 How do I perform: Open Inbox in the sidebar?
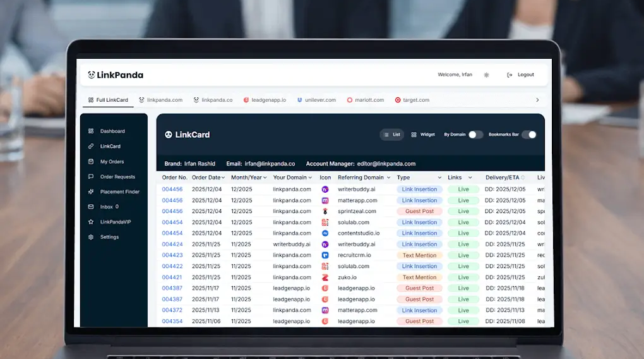(104, 207)
